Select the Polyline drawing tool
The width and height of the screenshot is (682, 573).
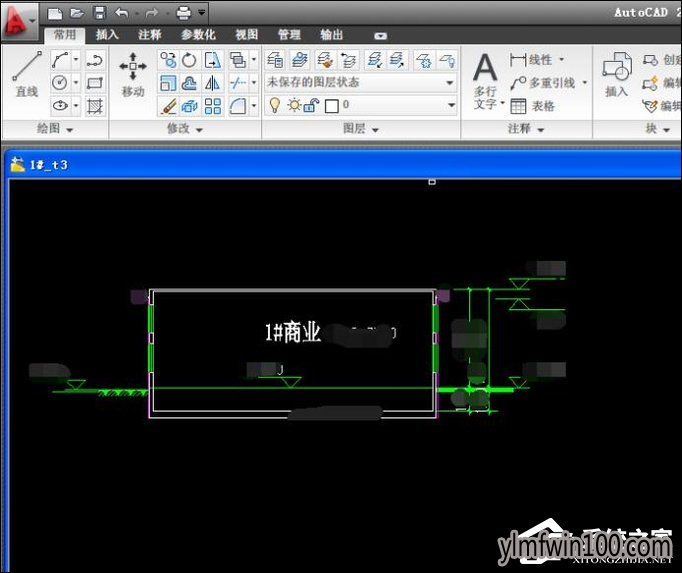[95, 60]
